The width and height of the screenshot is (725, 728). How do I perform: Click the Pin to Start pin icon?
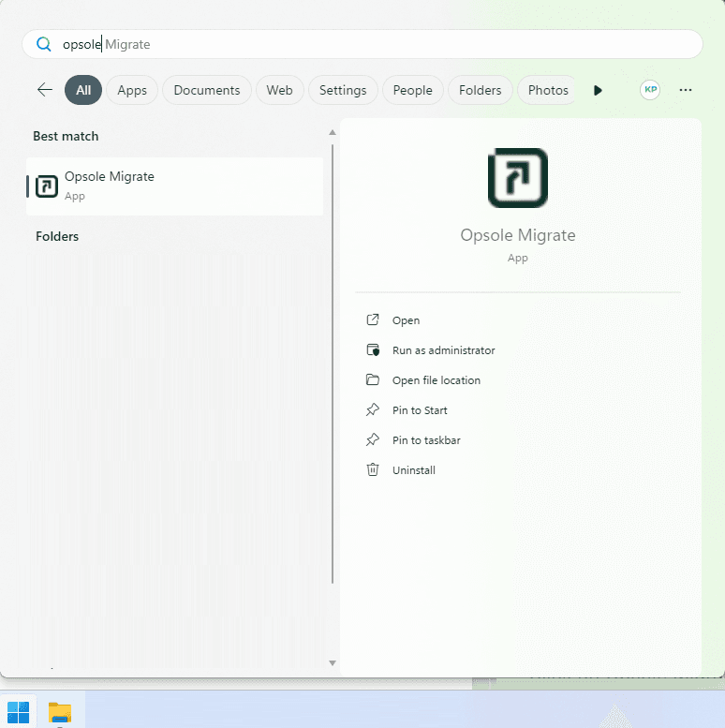[373, 409]
